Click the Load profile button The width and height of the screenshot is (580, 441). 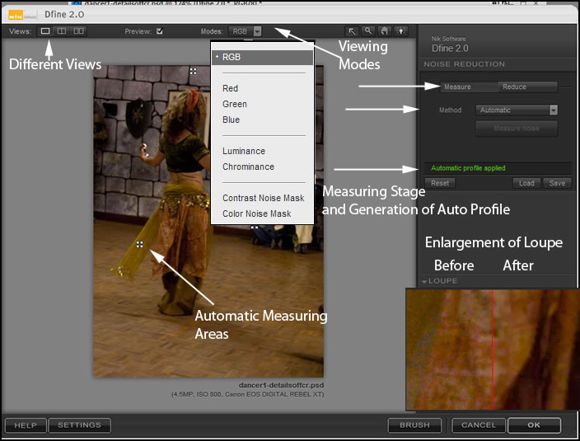click(526, 183)
